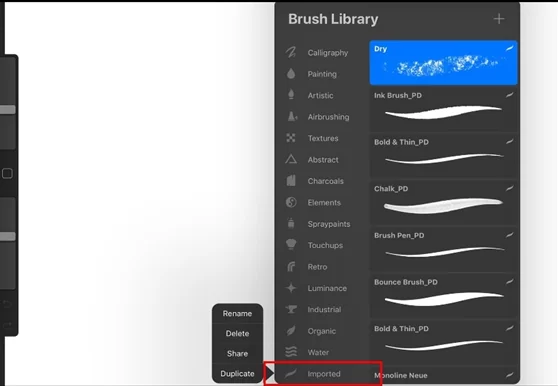Select the Dry brush preview

pyautogui.click(x=443, y=63)
